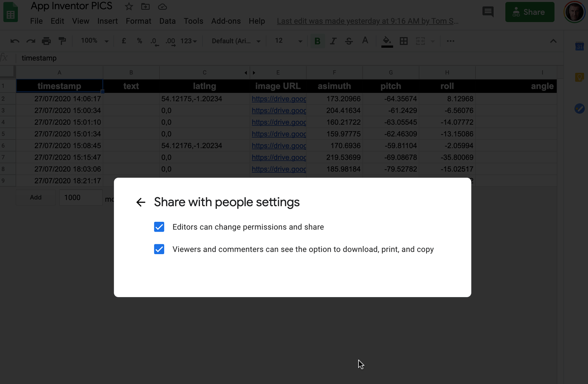Click the Increase decimal places icon
588x384 pixels.
pyautogui.click(x=170, y=40)
